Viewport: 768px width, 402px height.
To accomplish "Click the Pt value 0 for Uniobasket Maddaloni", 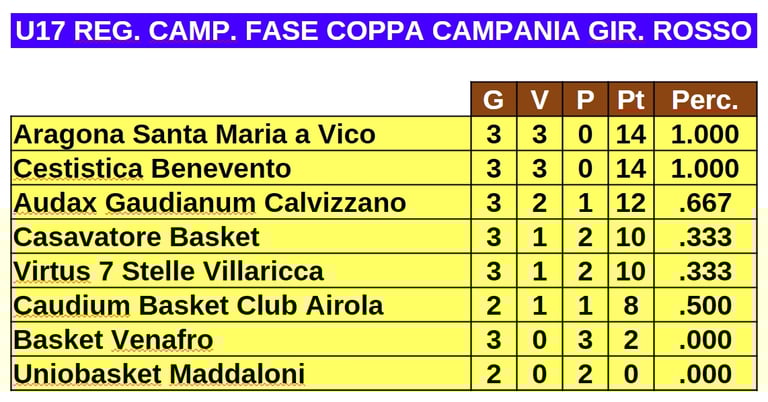I will [631, 374].
